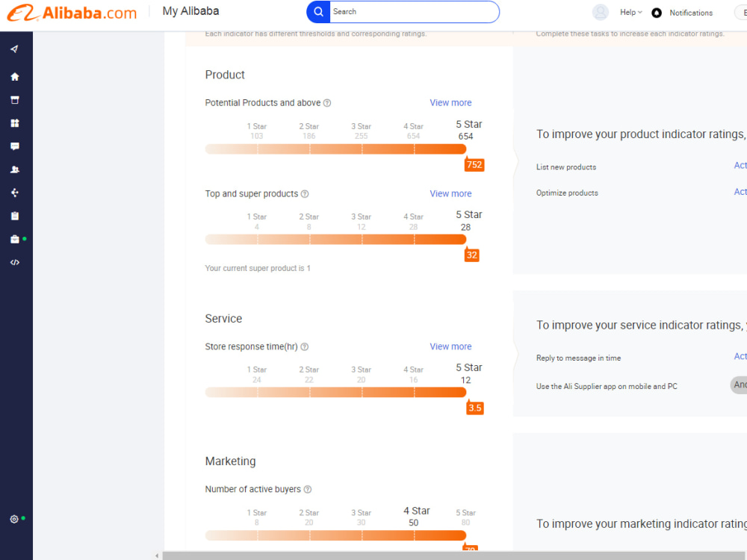View more for Store response time
The height and width of the screenshot is (560, 747).
click(x=450, y=346)
